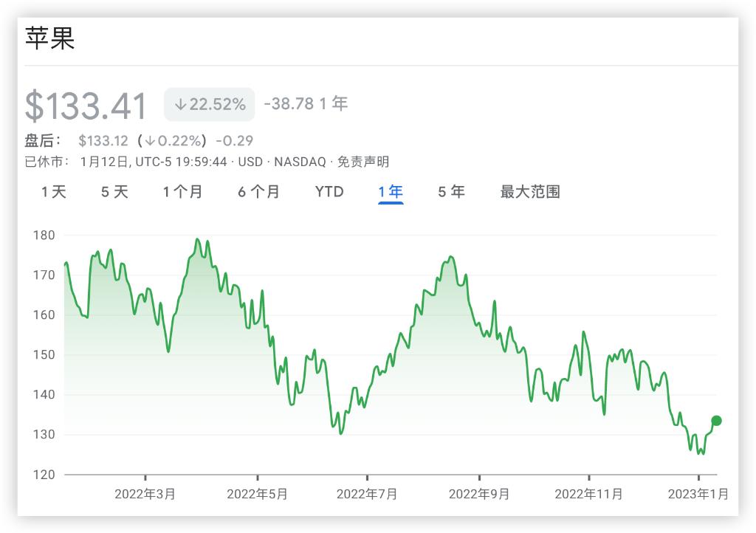Click the 170 y-axis value

click(44, 275)
